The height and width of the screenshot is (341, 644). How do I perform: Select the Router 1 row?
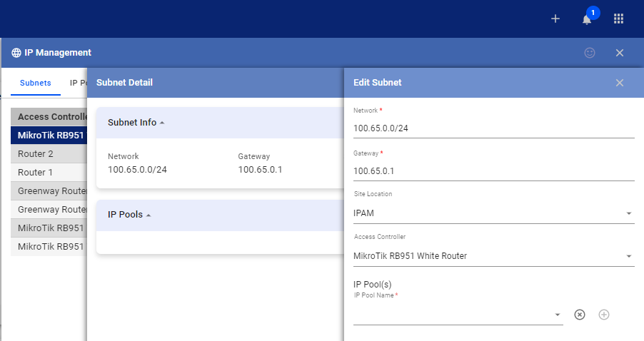(49, 173)
